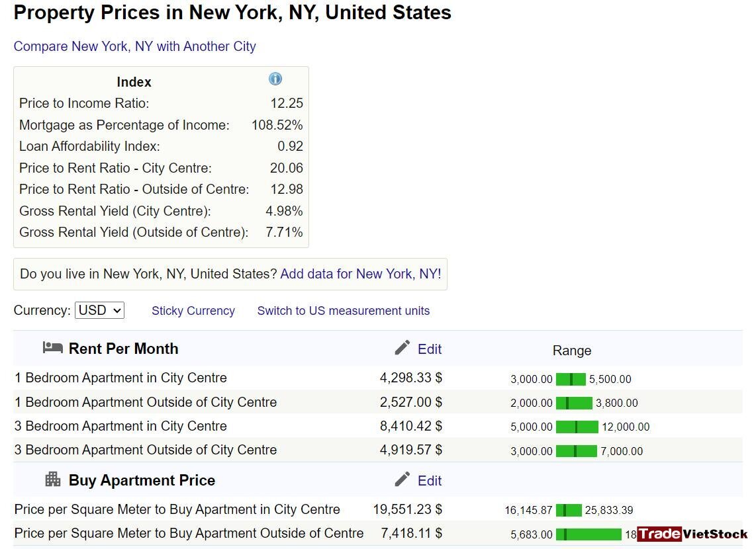Click the value 0.92
Image resolution: width=756 pixels, height=549 pixels.
click(x=290, y=146)
